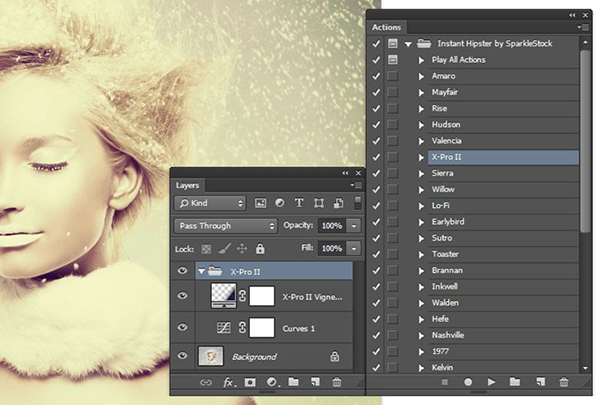The width and height of the screenshot is (600, 405).
Task: Toggle the checkmark for Amaro action
Action: [376, 76]
